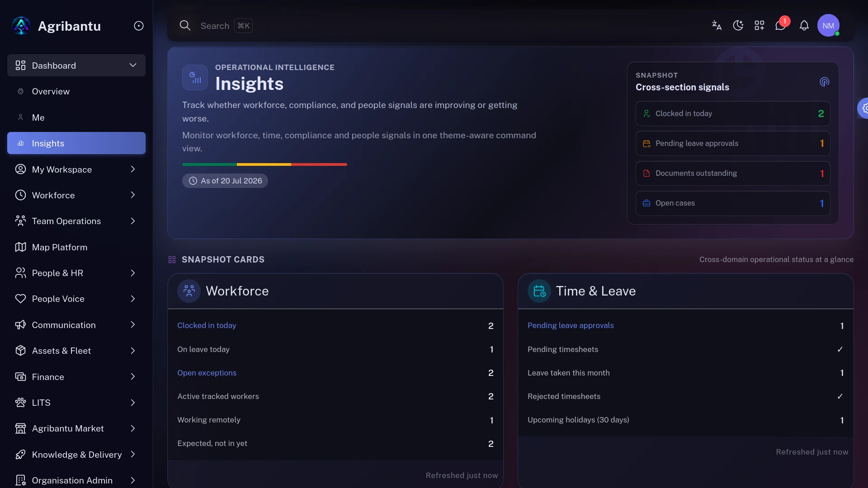Open Pending leave approvals snapshot row
This screenshot has height=488, width=868.
(733, 143)
